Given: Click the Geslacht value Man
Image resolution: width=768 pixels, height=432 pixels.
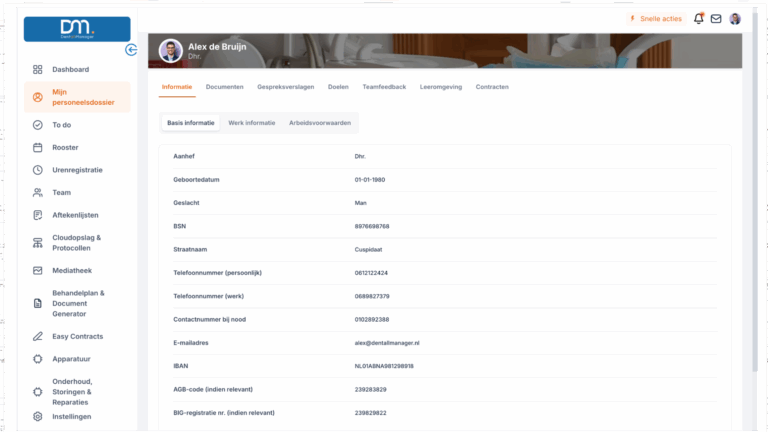Looking at the screenshot, I should pos(360,203).
